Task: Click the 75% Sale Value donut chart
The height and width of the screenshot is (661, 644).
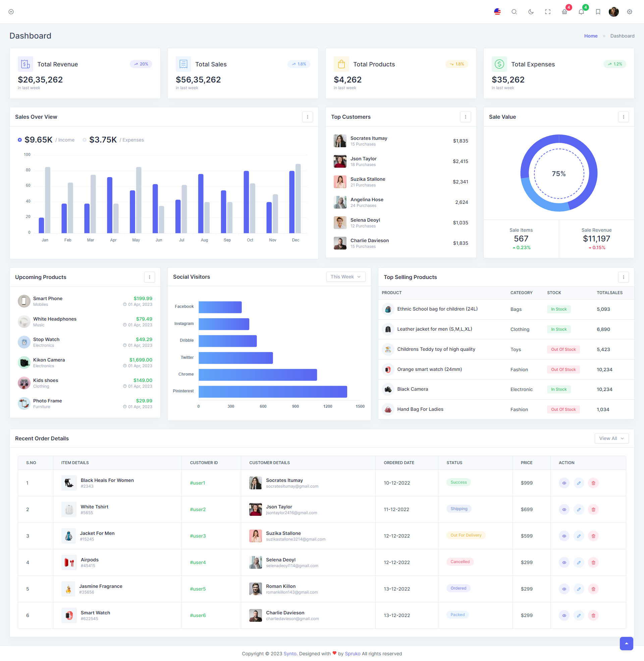Action: (558, 173)
